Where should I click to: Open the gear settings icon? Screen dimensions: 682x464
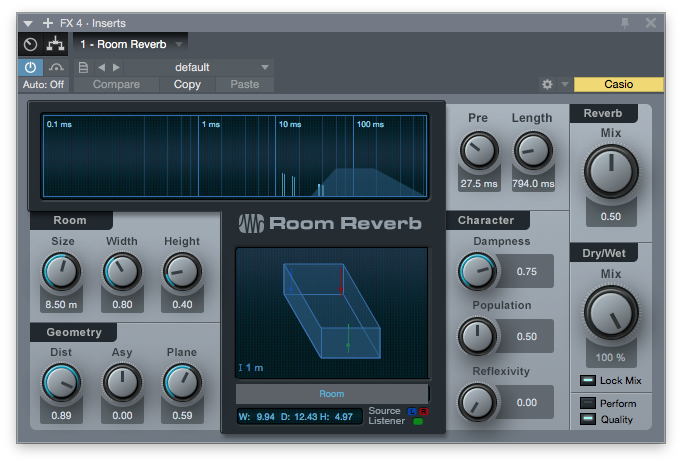547,85
